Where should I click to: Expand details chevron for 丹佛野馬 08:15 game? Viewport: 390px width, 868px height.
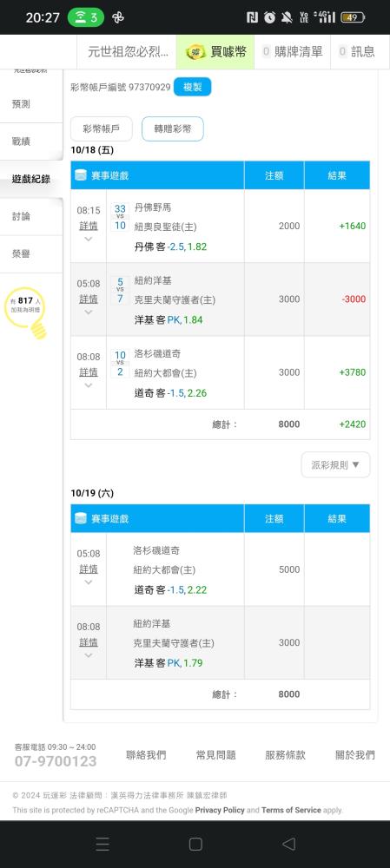click(88, 240)
